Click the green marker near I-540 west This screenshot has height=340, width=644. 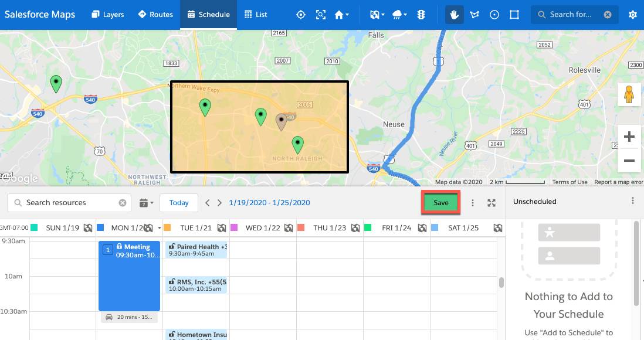click(x=56, y=84)
